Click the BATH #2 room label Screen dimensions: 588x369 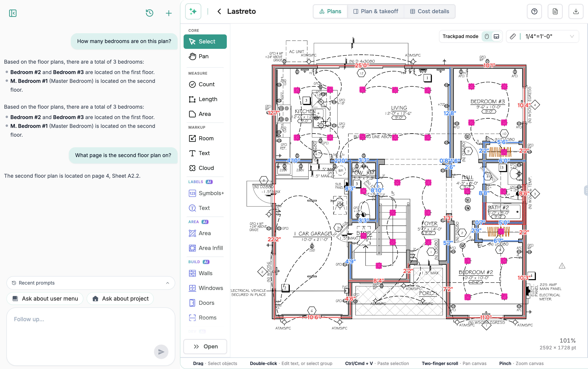tap(498, 208)
